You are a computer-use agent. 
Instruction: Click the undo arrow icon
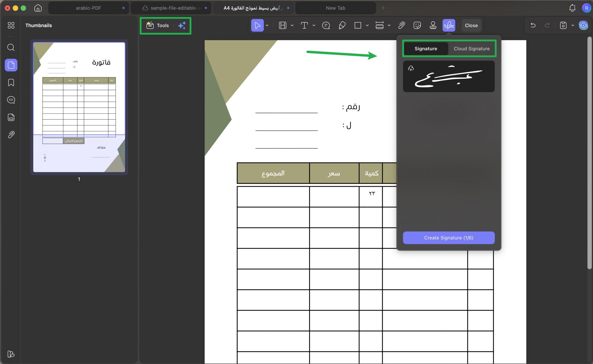(x=533, y=25)
